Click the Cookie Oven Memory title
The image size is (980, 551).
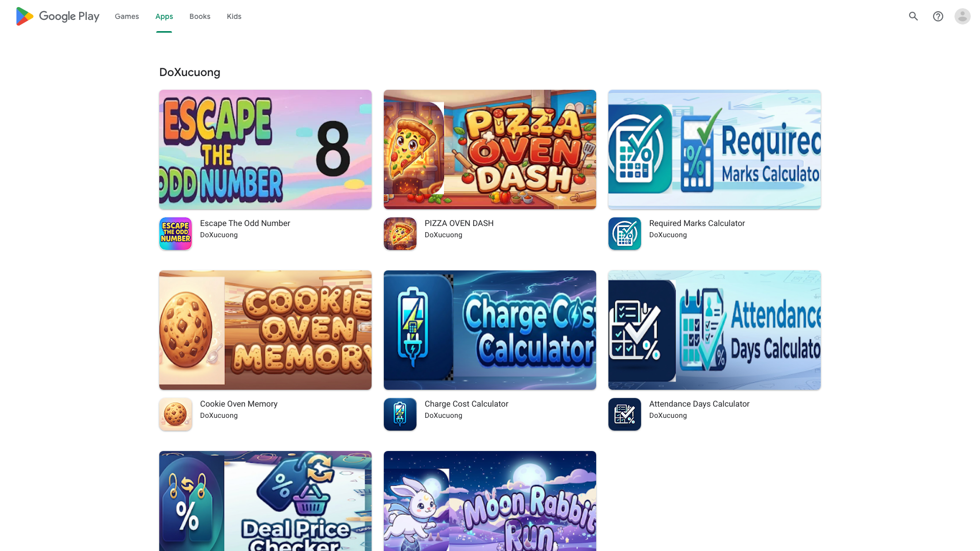(x=239, y=404)
